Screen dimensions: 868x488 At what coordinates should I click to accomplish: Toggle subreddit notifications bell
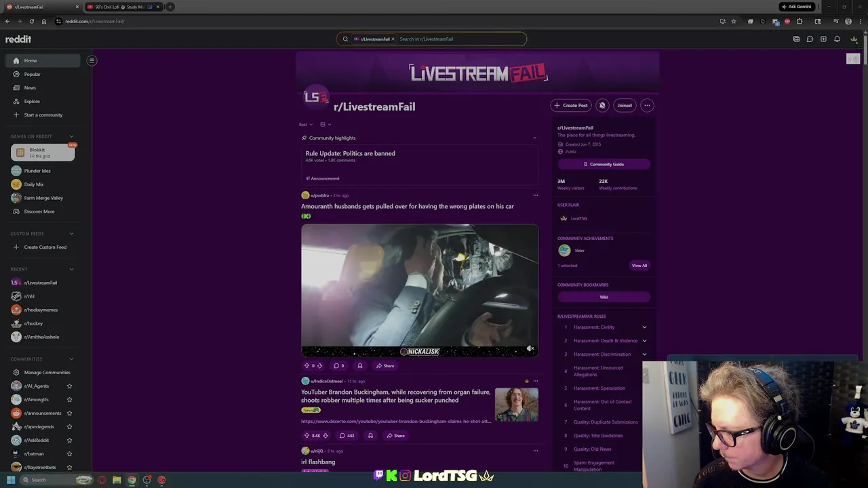pos(602,106)
